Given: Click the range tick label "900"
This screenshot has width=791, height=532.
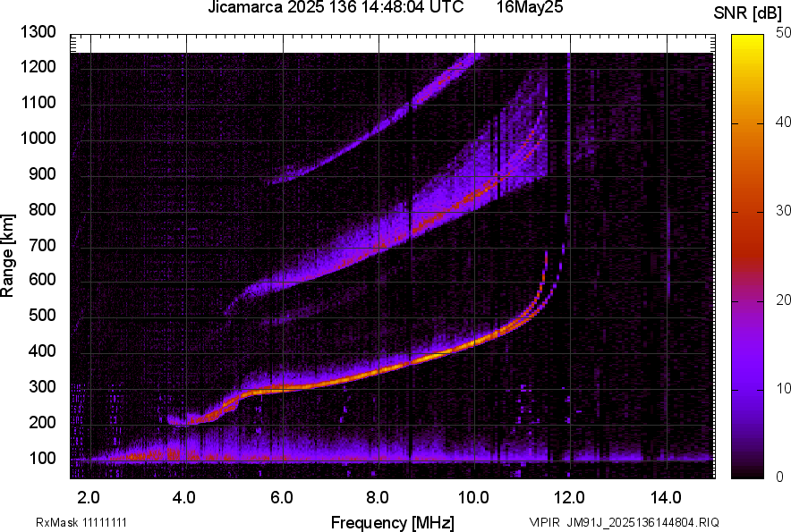Looking at the screenshot, I should coord(42,173).
